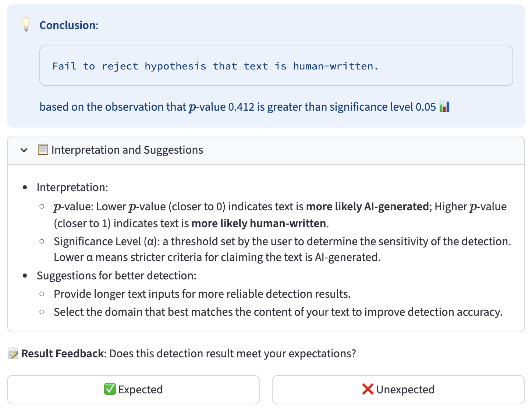Screen dimensions: 532x411
Task: Click the green checkmark icon on Expected
Action: click(x=110, y=389)
